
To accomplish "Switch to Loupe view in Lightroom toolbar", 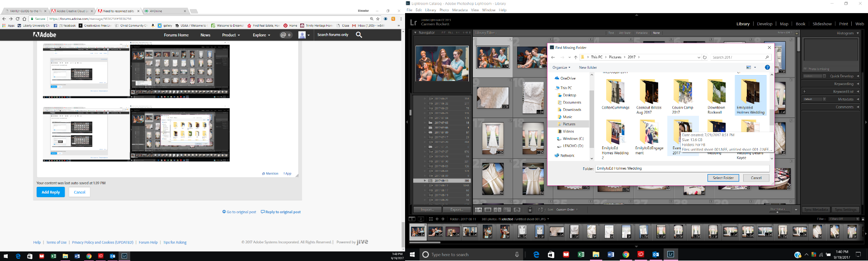I will coord(488,210).
